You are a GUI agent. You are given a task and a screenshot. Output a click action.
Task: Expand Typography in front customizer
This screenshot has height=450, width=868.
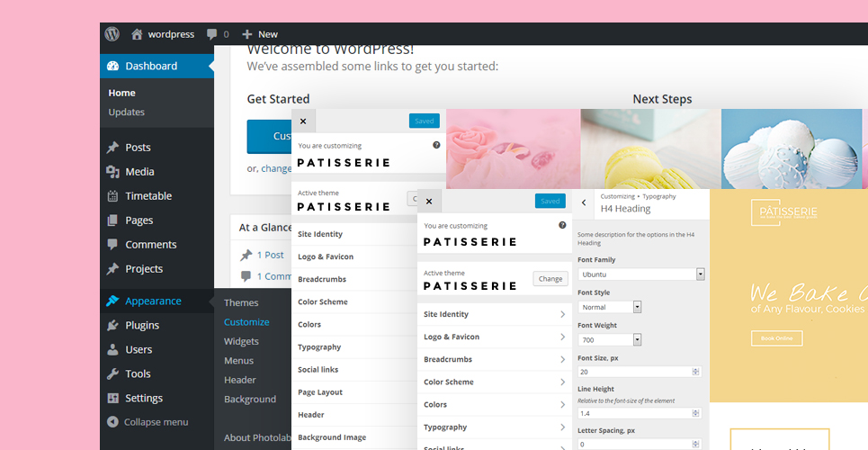(495, 427)
